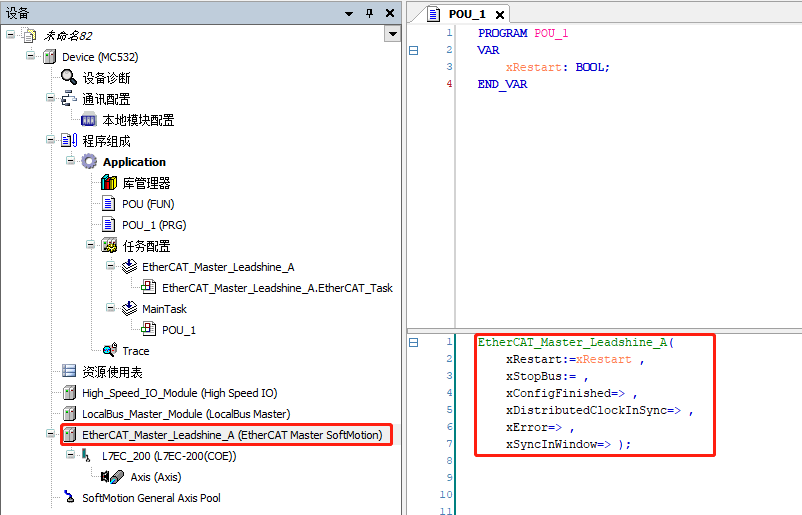Select the 库管理器 library books icon
The width and height of the screenshot is (802, 515).
point(109,183)
